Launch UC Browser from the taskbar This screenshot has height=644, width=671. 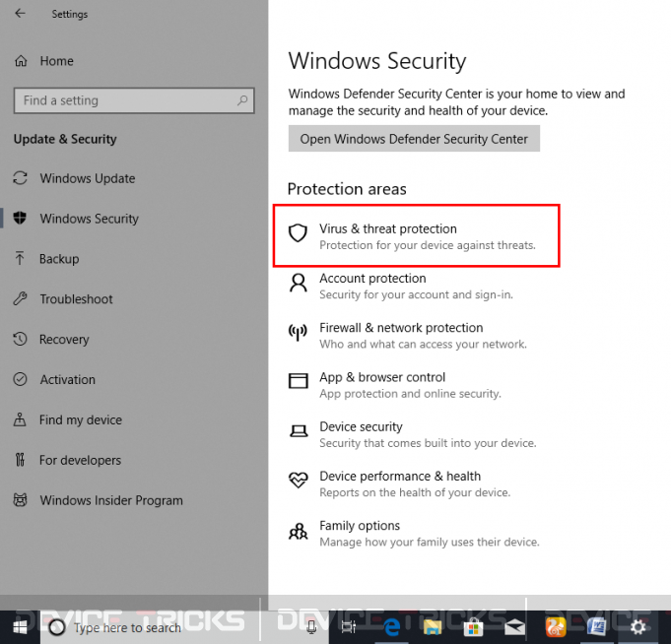556,627
